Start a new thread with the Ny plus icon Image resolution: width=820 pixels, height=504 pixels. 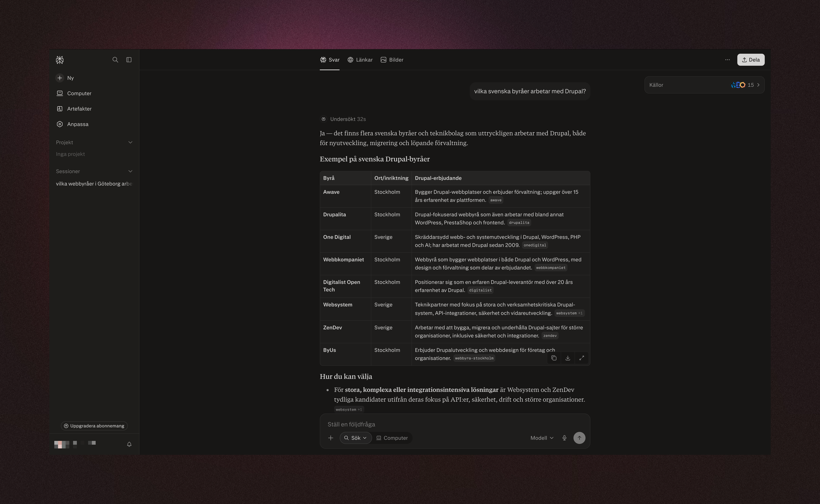(x=60, y=78)
